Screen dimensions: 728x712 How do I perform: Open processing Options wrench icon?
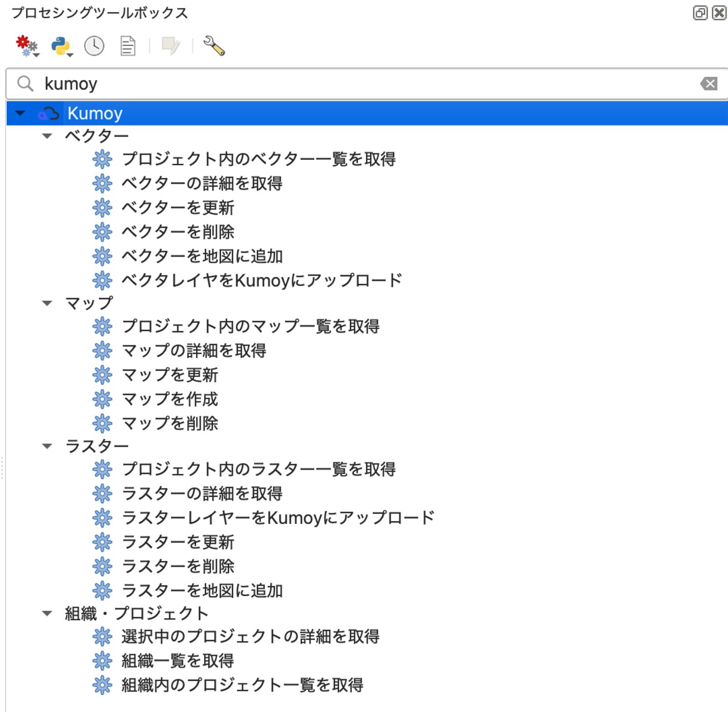(x=214, y=46)
